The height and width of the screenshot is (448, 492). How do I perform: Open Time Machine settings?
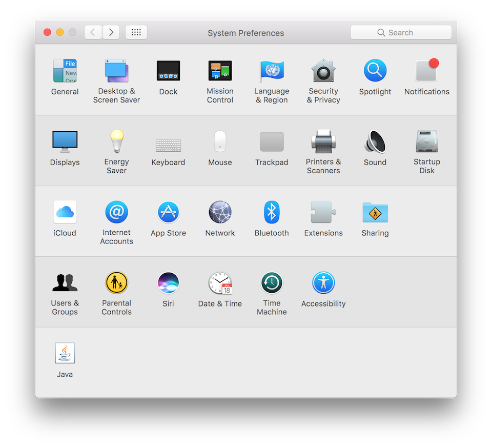(272, 283)
